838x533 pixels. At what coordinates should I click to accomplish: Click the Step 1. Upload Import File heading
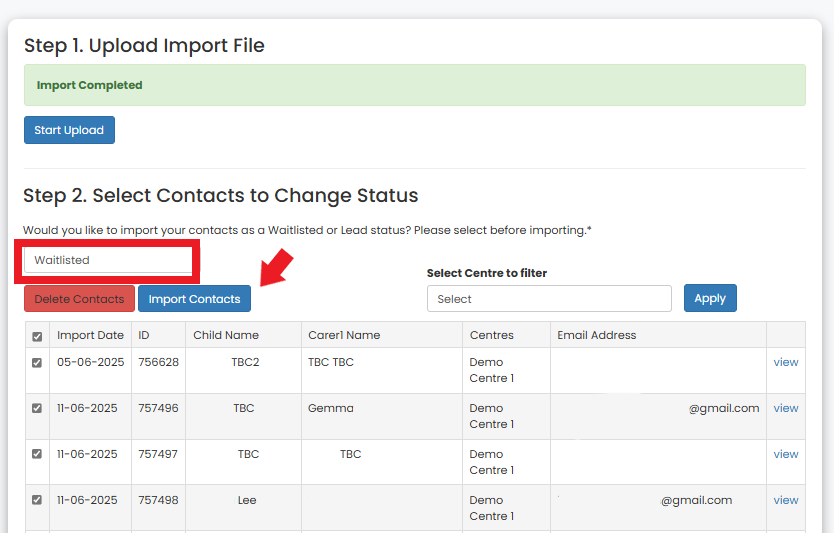(x=144, y=45)
